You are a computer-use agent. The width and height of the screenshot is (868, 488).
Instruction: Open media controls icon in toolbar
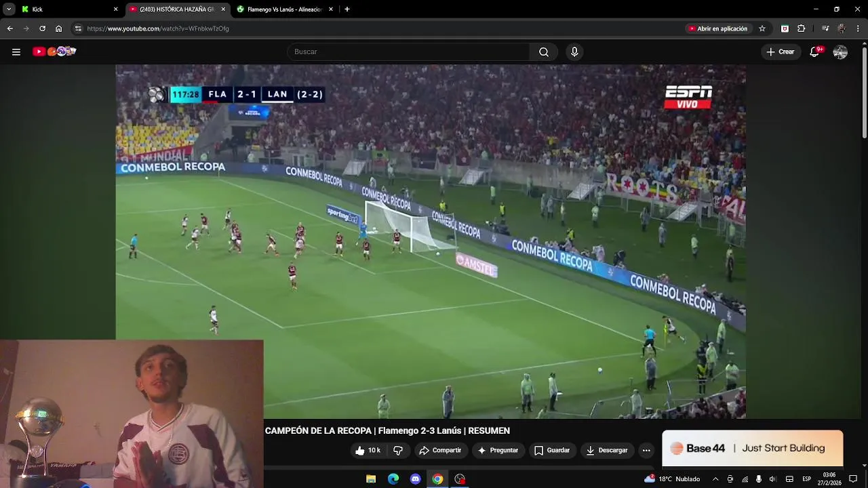pos(825,28)
